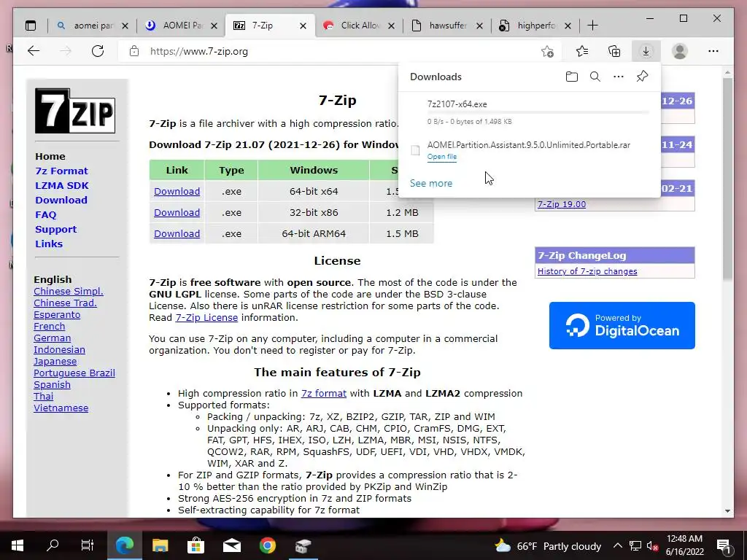This screenshot has width=747, height=560.
Task: Download the 64-bit x64 exe
Action: coord(177,192)
